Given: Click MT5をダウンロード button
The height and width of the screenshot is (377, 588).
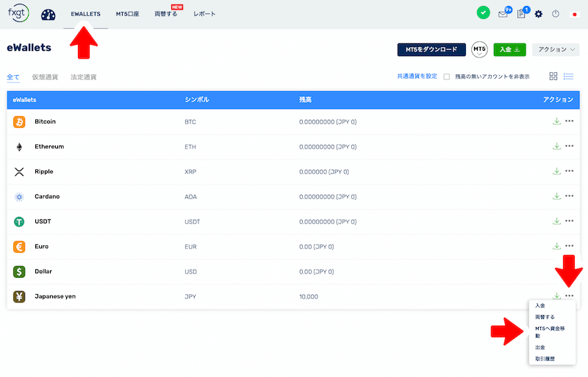Looking at the screenshot, I should coord(431,49).
